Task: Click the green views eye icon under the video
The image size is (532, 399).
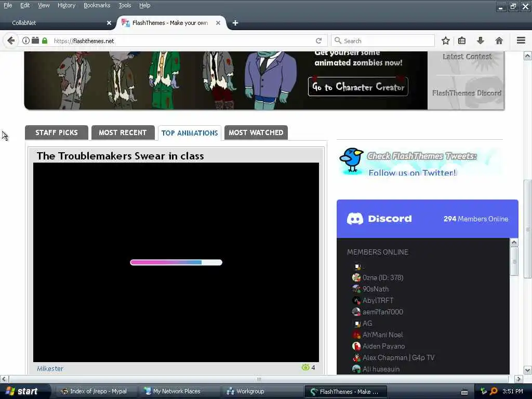Action: (x=305, y=367)
